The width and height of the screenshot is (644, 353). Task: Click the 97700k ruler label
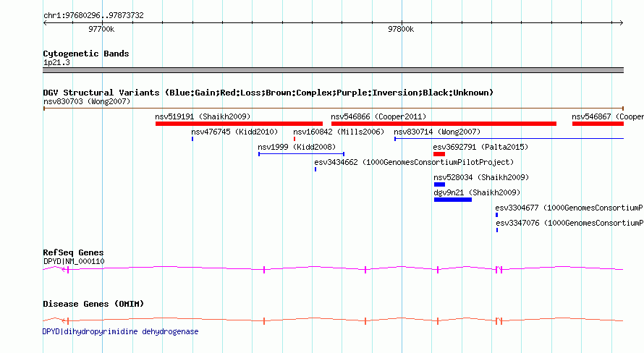(x=101, y=29)
